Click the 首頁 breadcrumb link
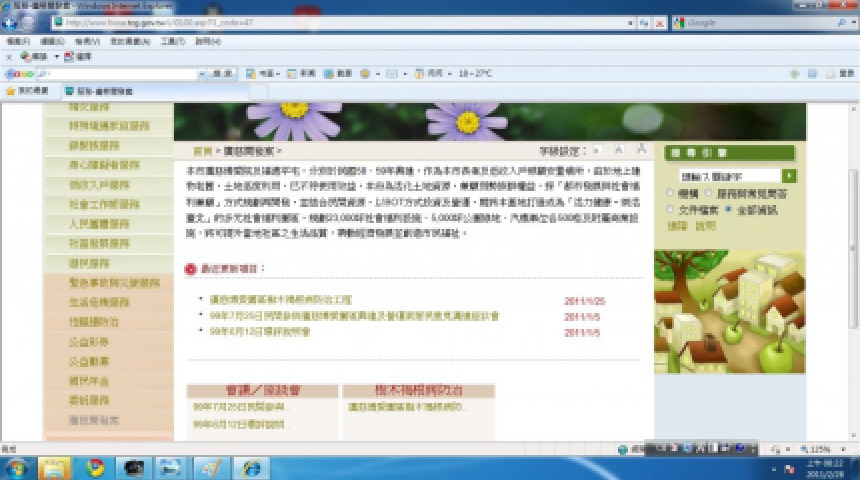The width and height of the screenshot is (860, 480). click(201, 152)
